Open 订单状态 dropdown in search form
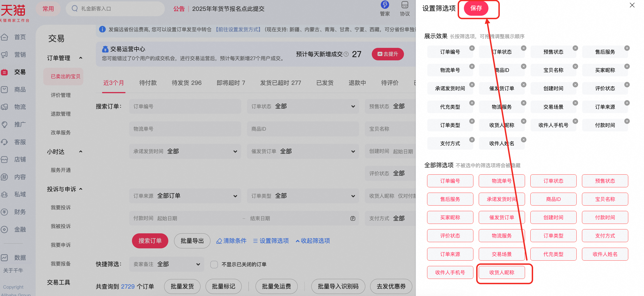644x296 pixels. click(303, 106)
